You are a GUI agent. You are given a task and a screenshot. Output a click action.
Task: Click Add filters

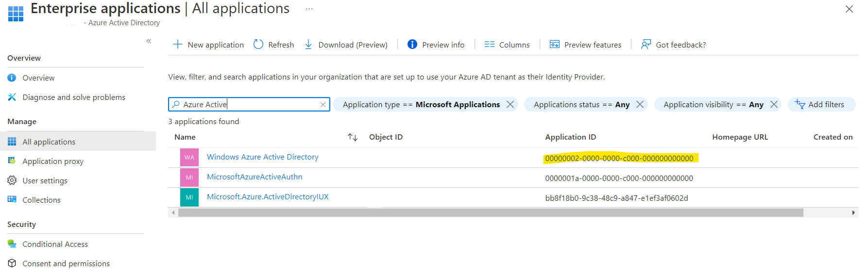[x=821, y=104]
